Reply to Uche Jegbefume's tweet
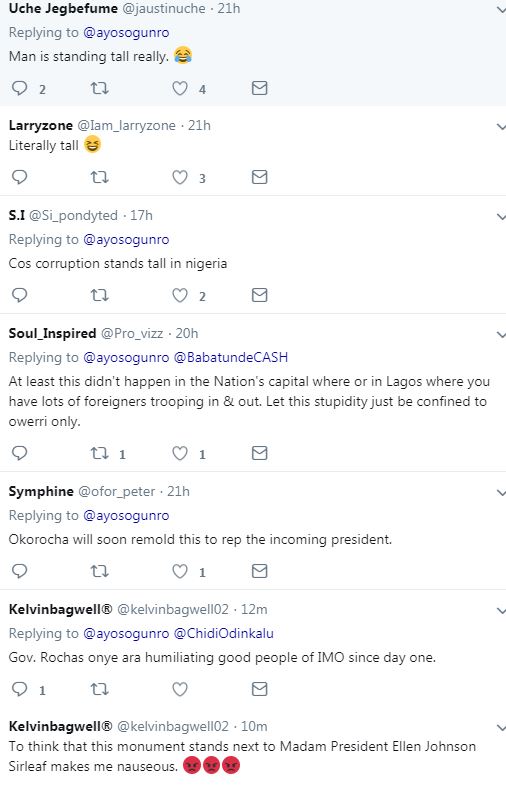Viewport: 506px width, 787px height. [x=20, y=89]
